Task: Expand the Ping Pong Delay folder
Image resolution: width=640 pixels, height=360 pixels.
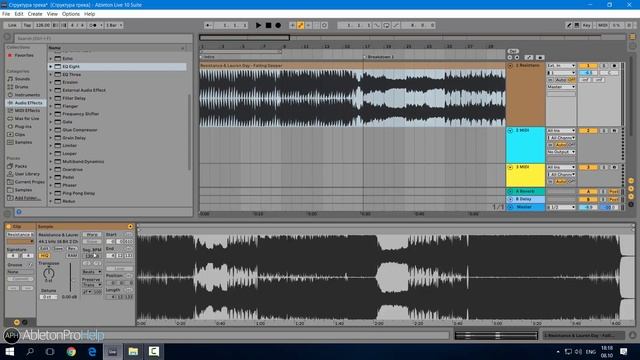Action: tap(51, 193)
